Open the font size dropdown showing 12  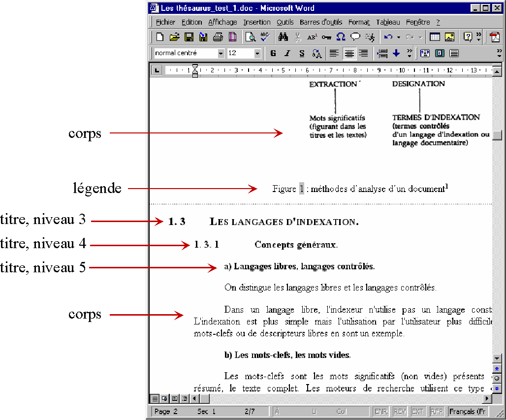coord(257,53)
